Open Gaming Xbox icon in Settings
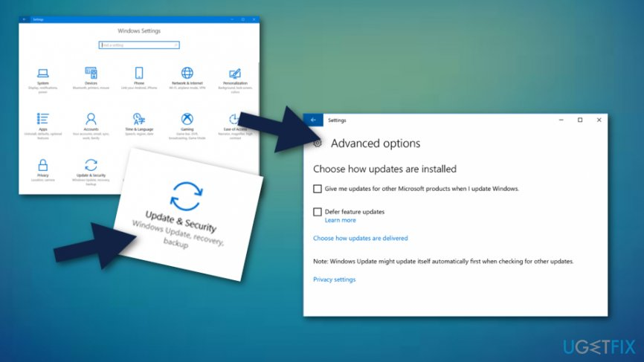This screenshot has width=644, height=362. (x=187, y=119)
